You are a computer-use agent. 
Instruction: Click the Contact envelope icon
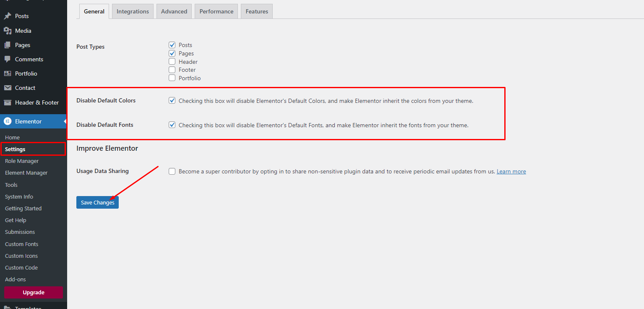(8, 88)
